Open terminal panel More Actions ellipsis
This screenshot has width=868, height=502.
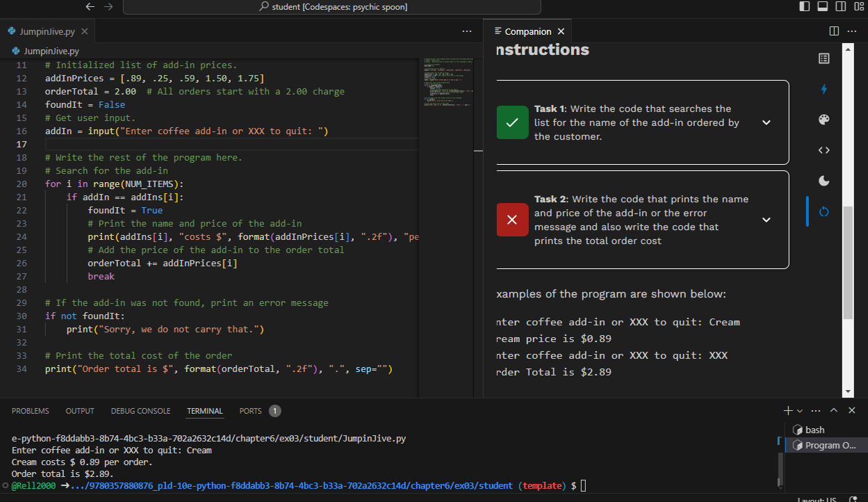816,411
